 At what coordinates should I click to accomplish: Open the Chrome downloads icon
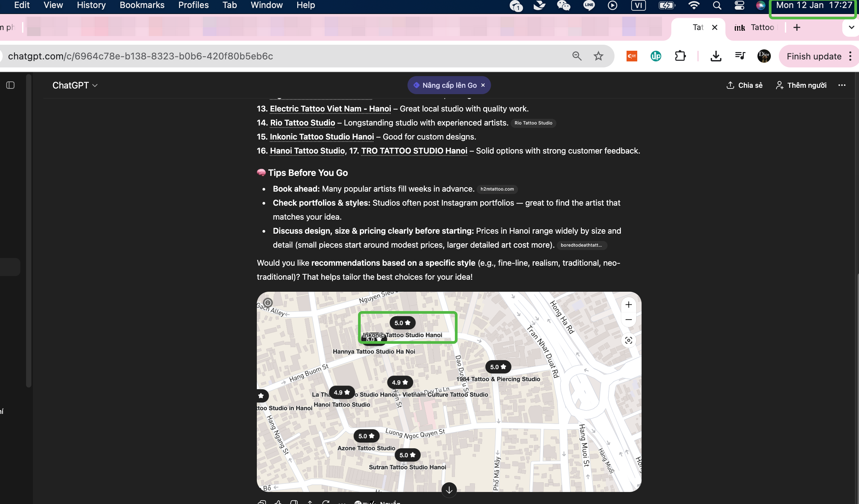[715, 56]
